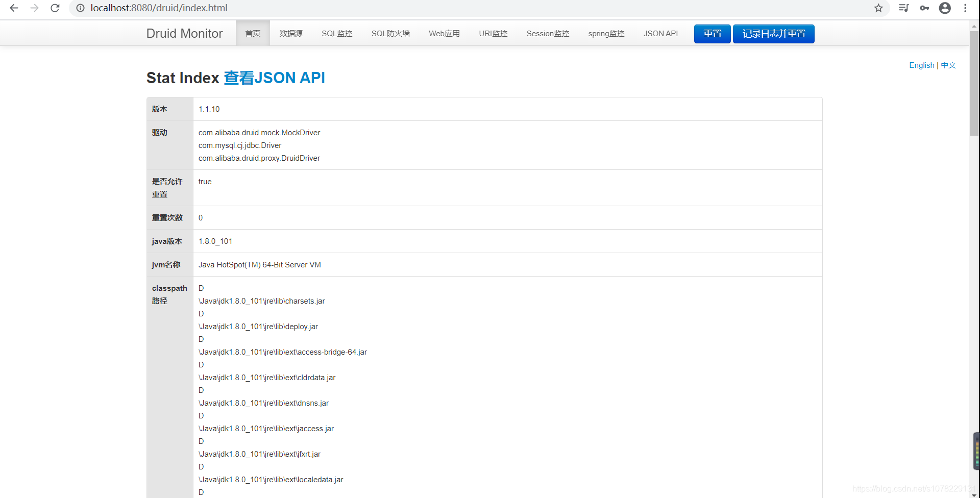The height and width of the screenshot is (498, 980).
Task: Select com.alibaba.druid.mock.MockDriver text
Action: tap(259, 133)
